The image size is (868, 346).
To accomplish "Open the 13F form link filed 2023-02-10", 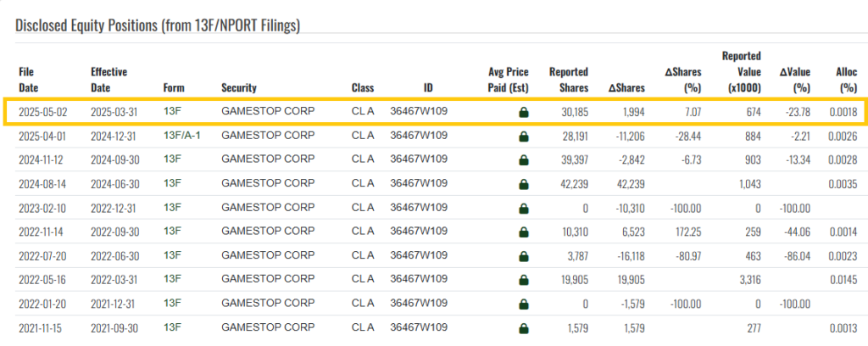I will tap(172, 207).
